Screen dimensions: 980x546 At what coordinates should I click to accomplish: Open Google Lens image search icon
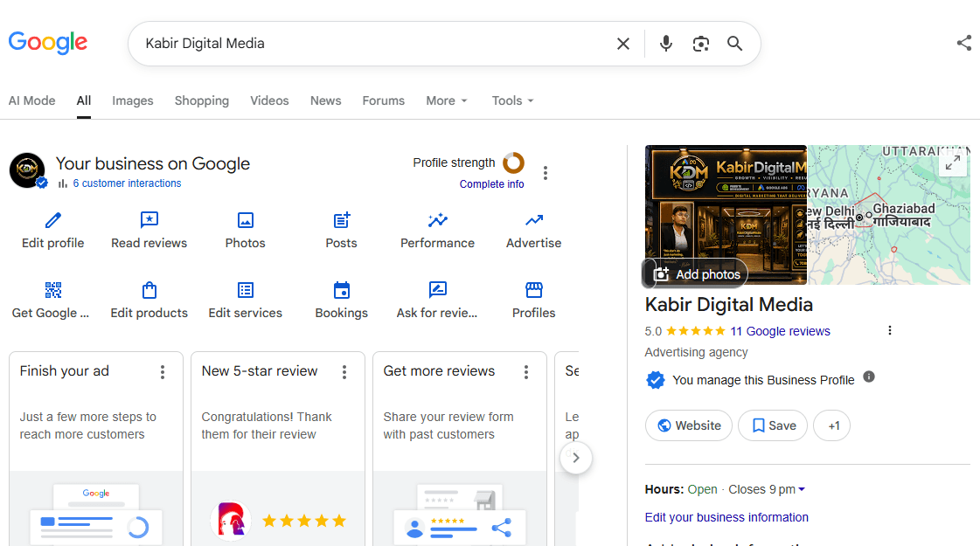(x=700, y=44)
